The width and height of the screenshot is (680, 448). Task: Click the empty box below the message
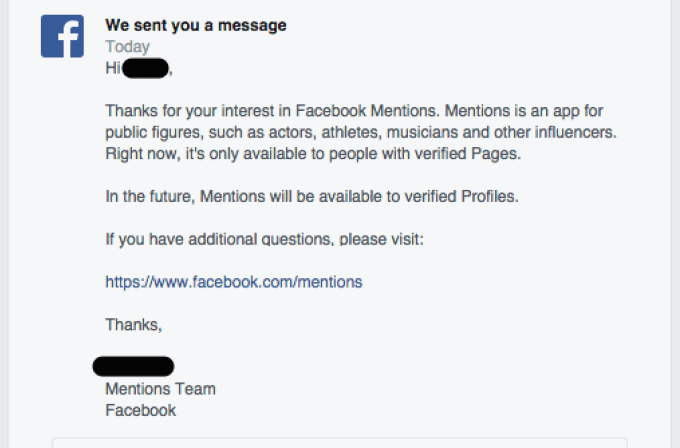pyautogui.click(x=340, y=442)
